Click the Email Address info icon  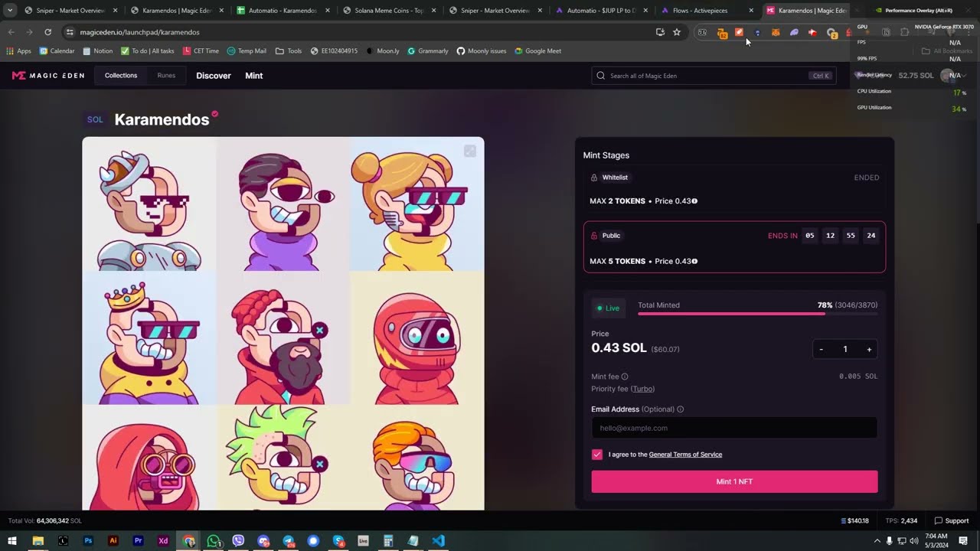click(x=681, y=409)
